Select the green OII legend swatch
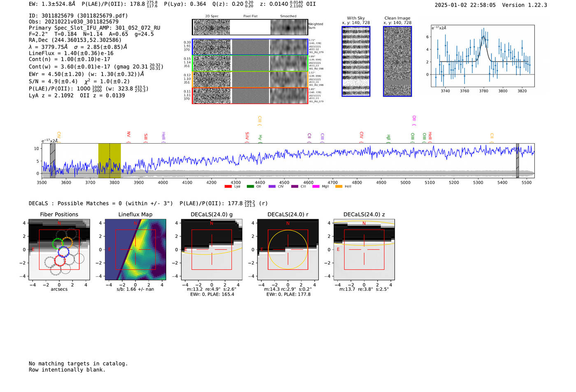576x392 pixels. (x=250, y=187)
